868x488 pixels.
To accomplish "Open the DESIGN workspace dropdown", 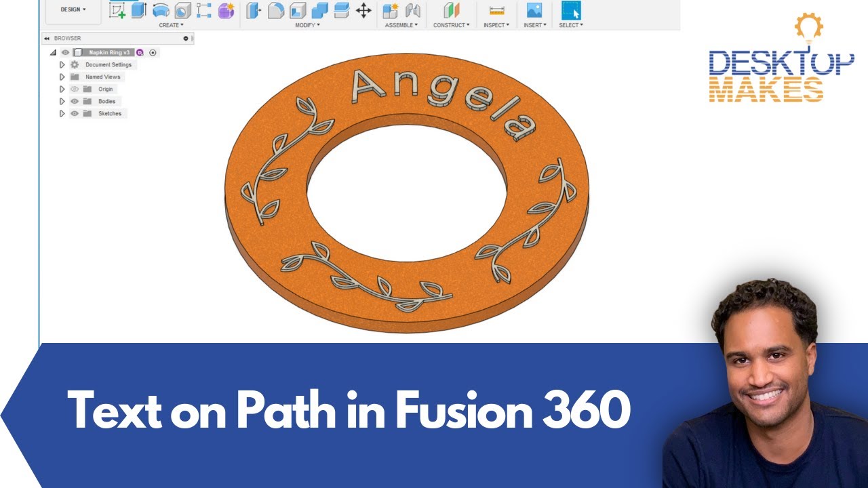I will (73, 9).
